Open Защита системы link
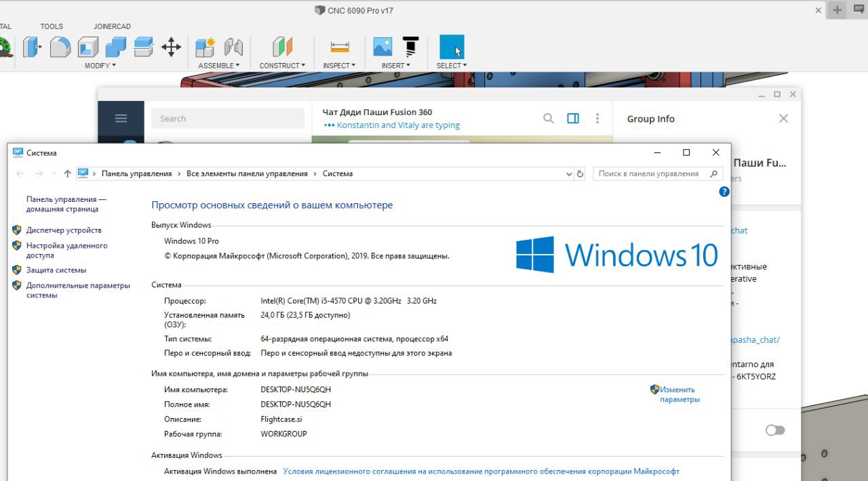The height and width of the screenshot is (481, 868). 56,270
